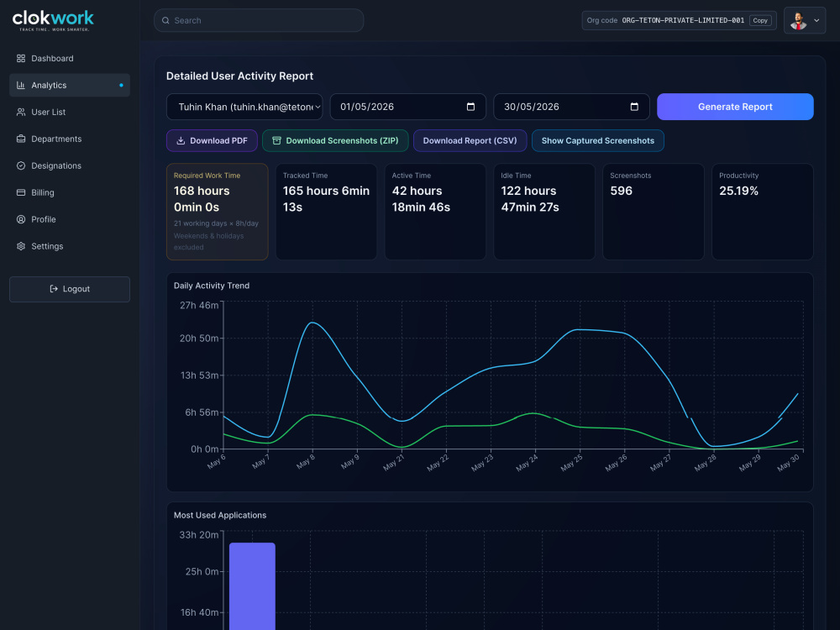Click the Settings gear icon
The image size is (840, 630).
[21, 246]
